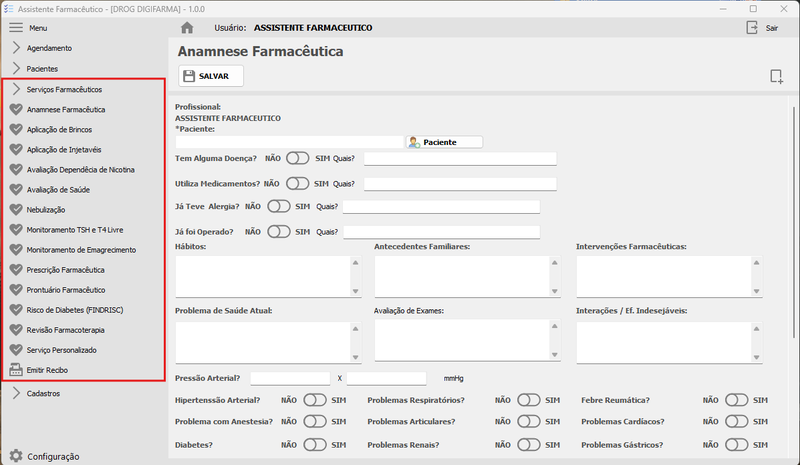Click heart icon beside Prontuário Farmacêutico
The width and height of the screenshot is (800, 465).
pos(16,289)
